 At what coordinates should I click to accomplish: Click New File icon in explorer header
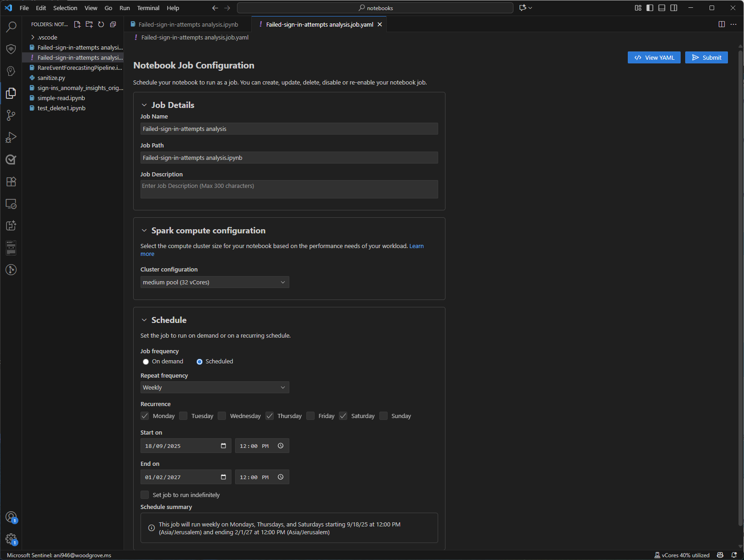click(77, 24)
